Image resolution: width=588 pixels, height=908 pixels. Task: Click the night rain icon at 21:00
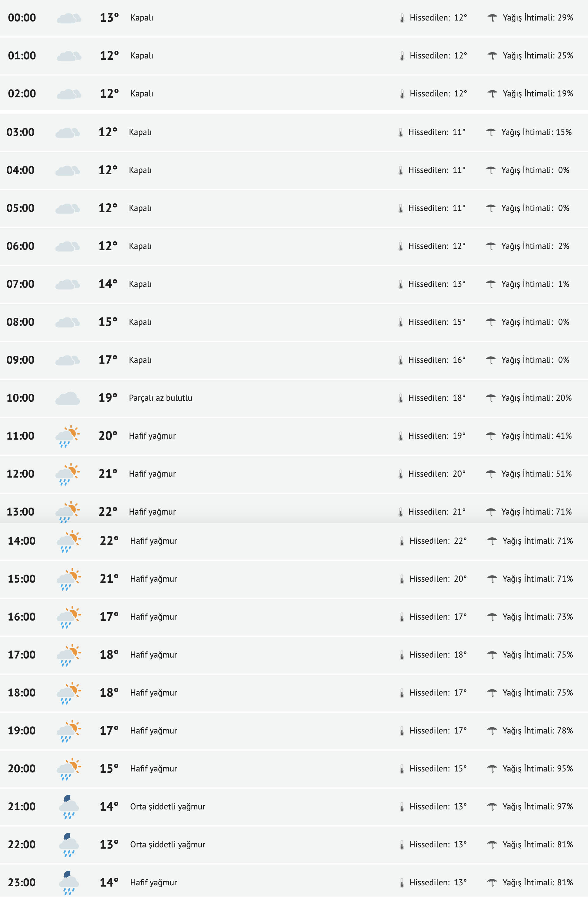pos(69,807)
